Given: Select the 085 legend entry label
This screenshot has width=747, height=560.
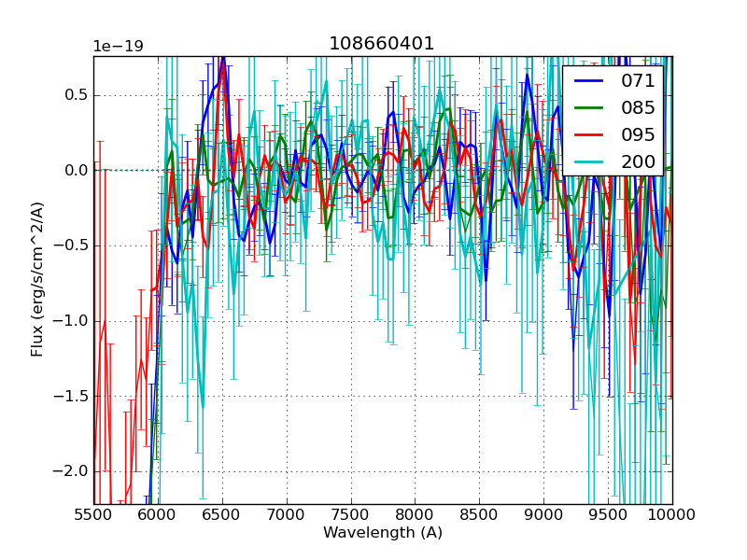Looking at the screenshot, I should click(638, 107).
